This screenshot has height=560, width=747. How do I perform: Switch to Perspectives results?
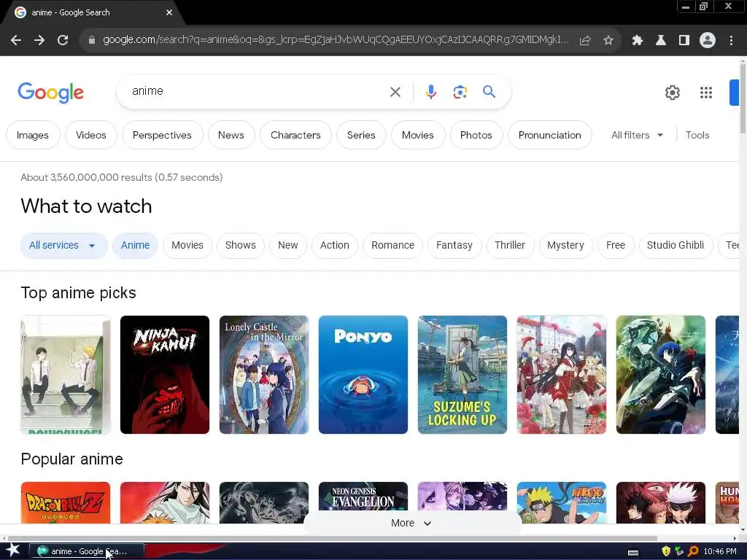coord(162,135)
